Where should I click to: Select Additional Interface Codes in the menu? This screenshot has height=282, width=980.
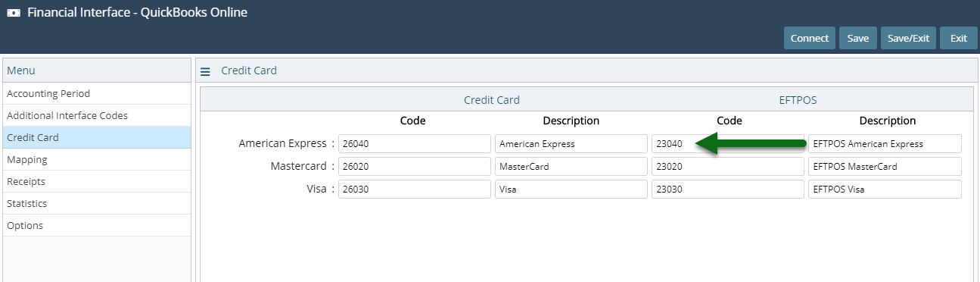click(97, 116)
